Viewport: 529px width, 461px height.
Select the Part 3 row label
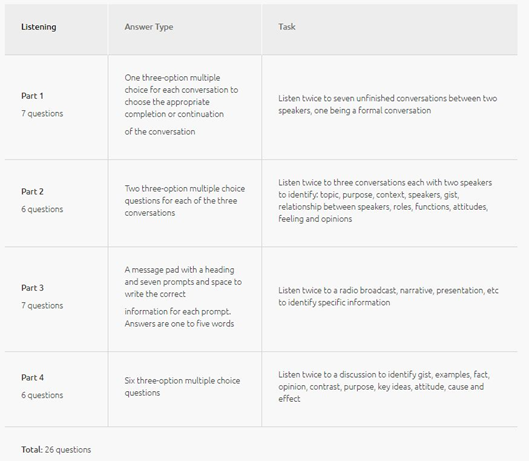pos(32,288)
